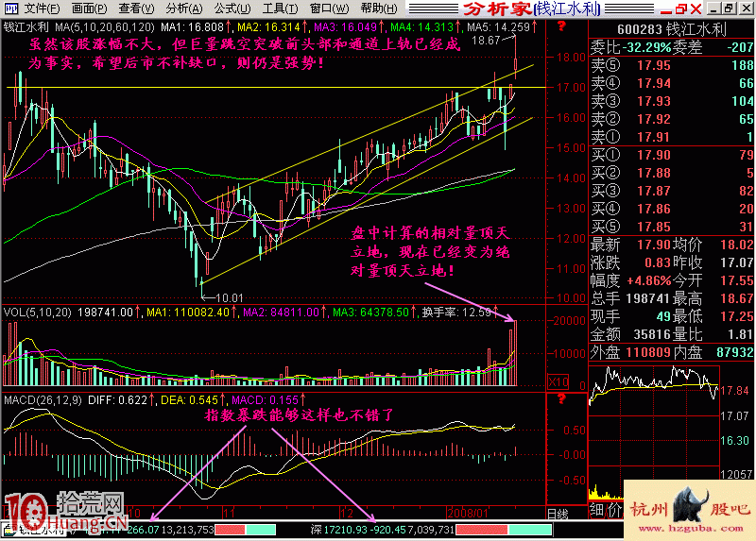756x541 pixels.
Task: Open the 公式(U) menu
Action: 232,8
